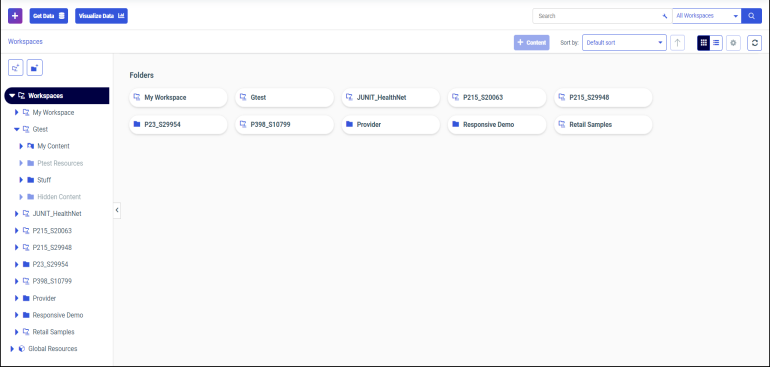Open the Retail Samples folder card
The width and height of the screenshot is (770, 367).
[603, 124]
